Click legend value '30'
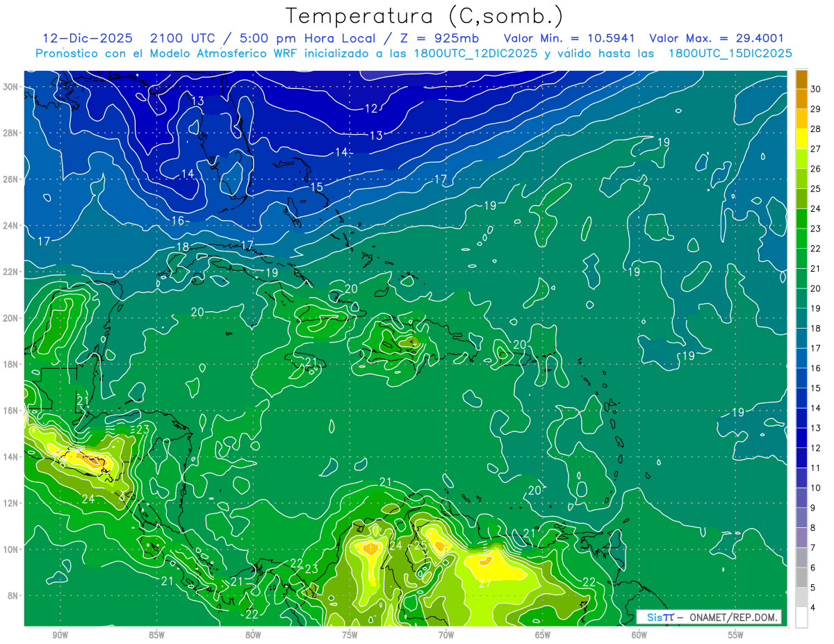This screenshot has width=834, height=644. pos(816,89)
